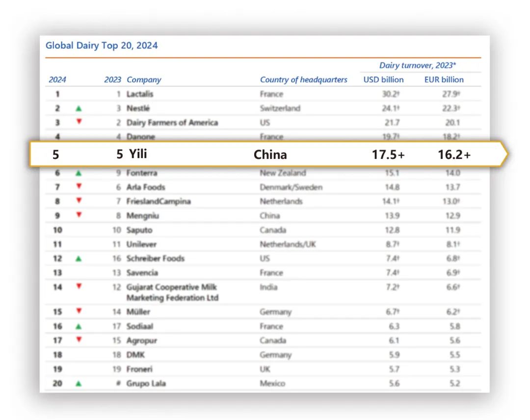Click the green up arrow beside Nestlé
Screen dimensions: 530x420
click(x=79, y=108)
